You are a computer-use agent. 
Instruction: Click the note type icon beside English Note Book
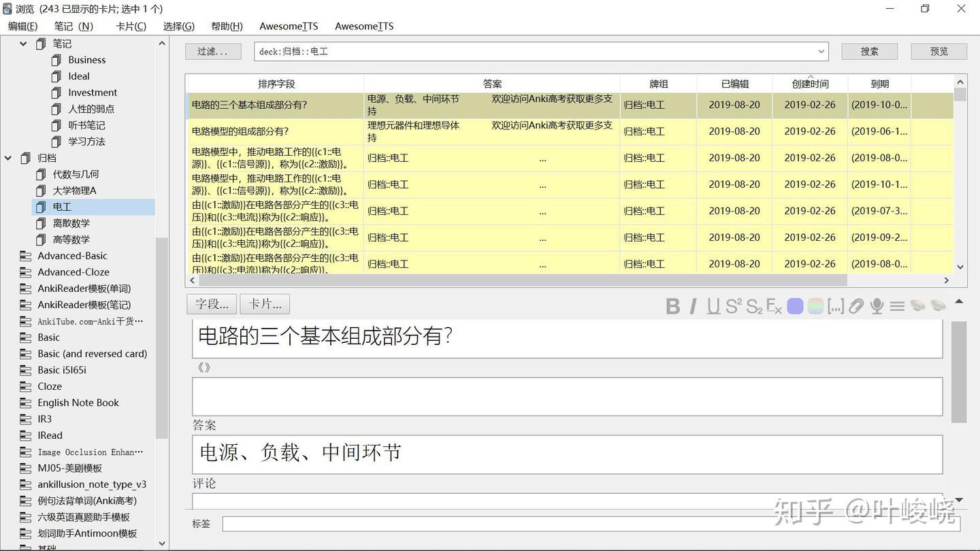point(26,403)
